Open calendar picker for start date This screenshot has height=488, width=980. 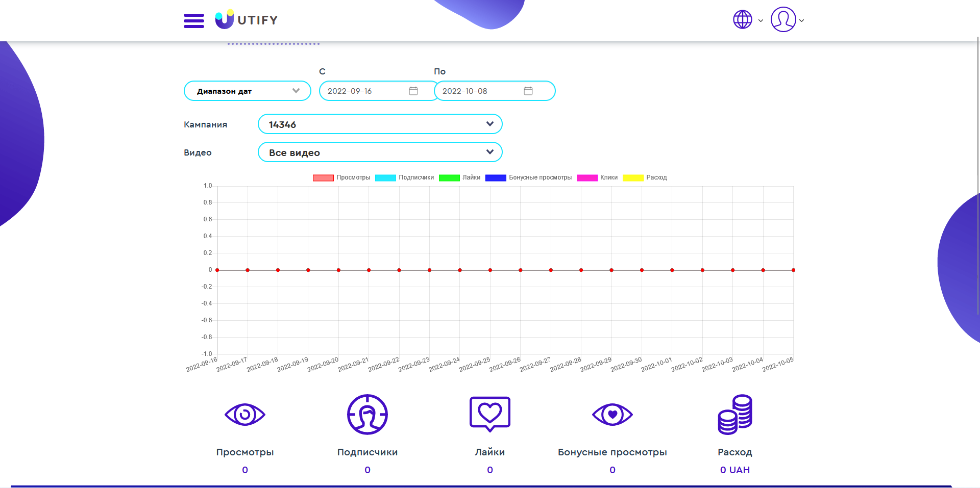pos(413,90)
